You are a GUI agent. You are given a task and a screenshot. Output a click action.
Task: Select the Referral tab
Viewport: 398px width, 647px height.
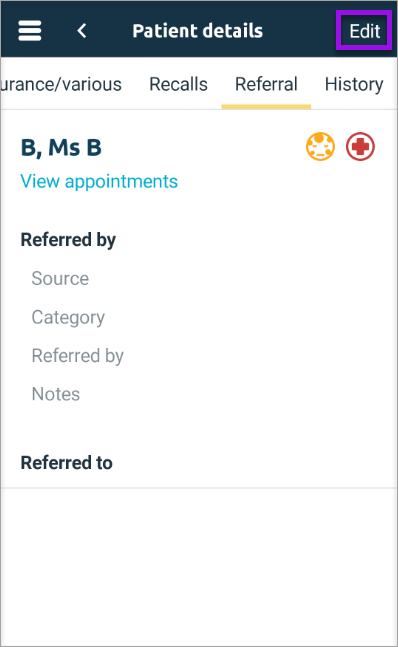pos(266,84)
